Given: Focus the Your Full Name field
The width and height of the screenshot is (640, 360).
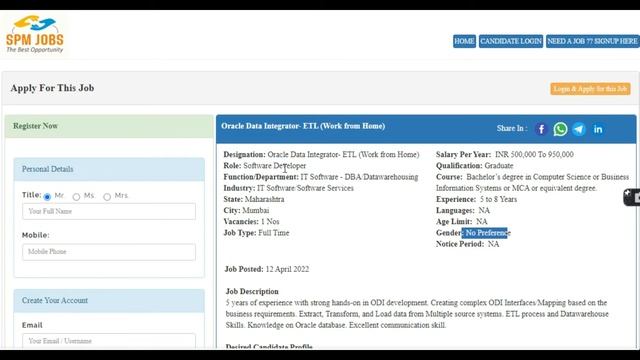Looking at the screenshot, I should tap(109, 211).
